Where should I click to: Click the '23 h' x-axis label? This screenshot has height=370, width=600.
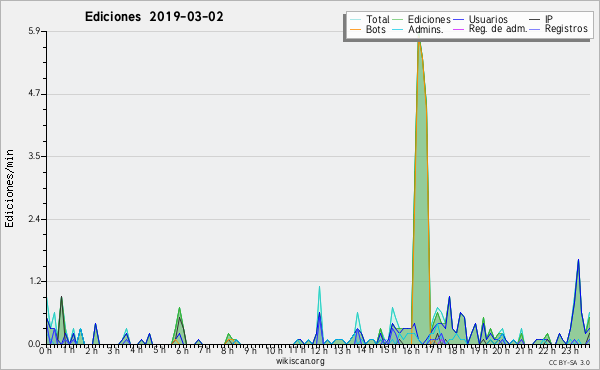click(571, 350)
